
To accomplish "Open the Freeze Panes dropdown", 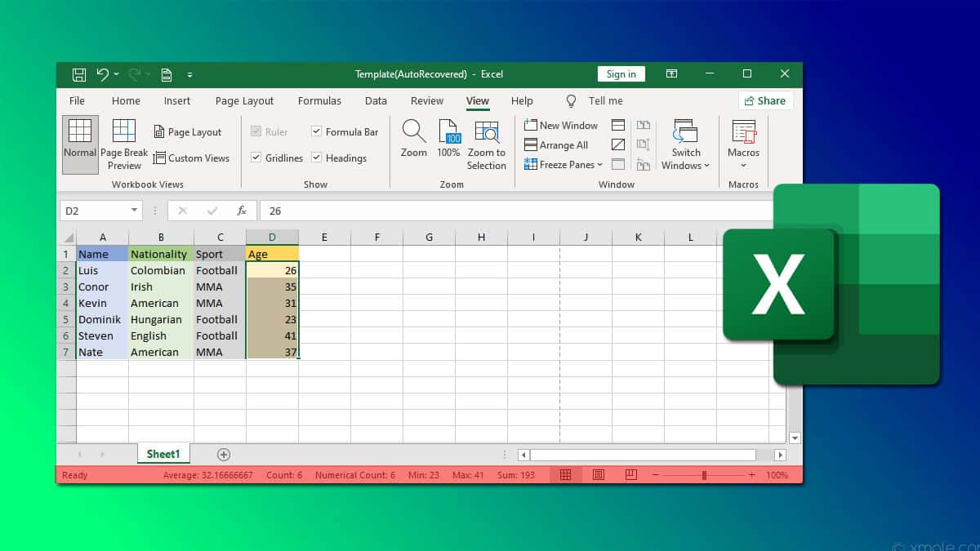I will [x=565, y=164].
